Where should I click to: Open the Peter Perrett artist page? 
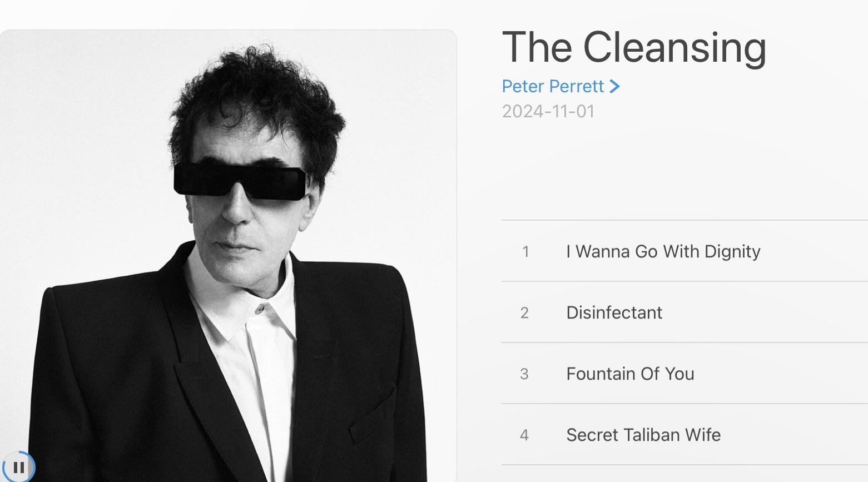pyautogui.click(x=553, y=86)
